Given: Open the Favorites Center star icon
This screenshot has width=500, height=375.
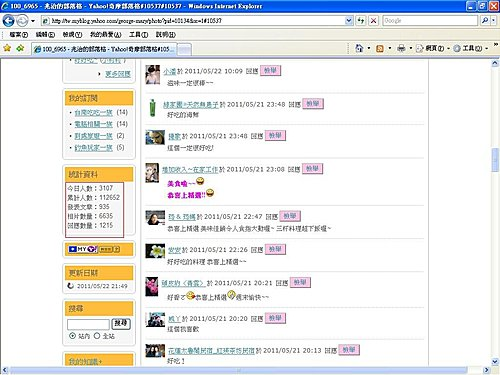Looking at the screenshot, I should (7, 48).
